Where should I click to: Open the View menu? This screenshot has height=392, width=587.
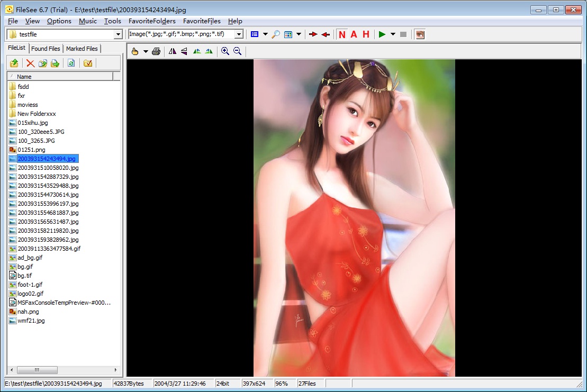pyautogui.click(x=33, y=21)
